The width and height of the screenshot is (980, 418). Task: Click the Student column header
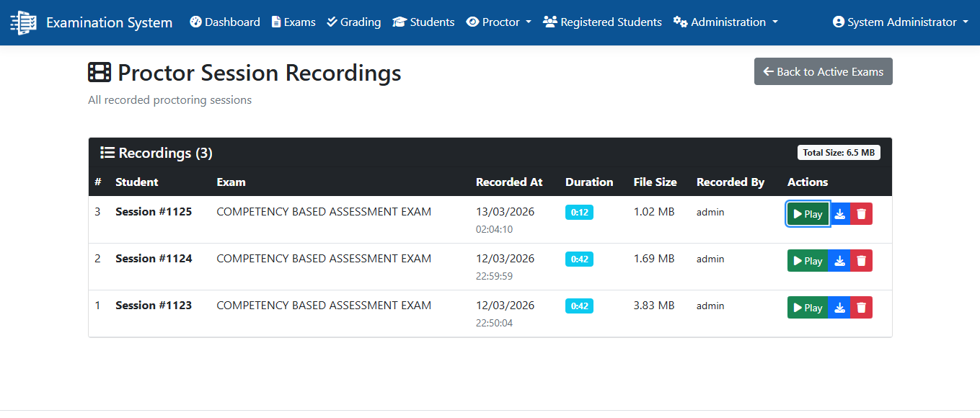click(x=137, y=182)
